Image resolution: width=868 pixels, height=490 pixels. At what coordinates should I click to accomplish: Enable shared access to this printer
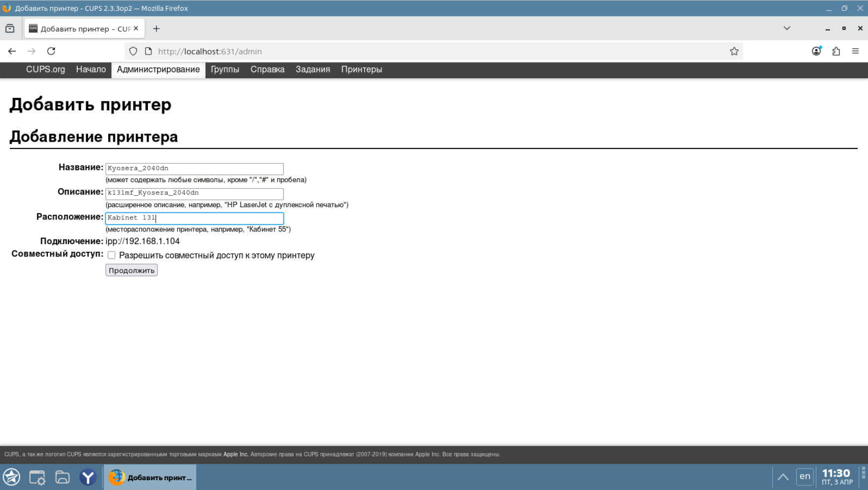[x=111, y=255]
